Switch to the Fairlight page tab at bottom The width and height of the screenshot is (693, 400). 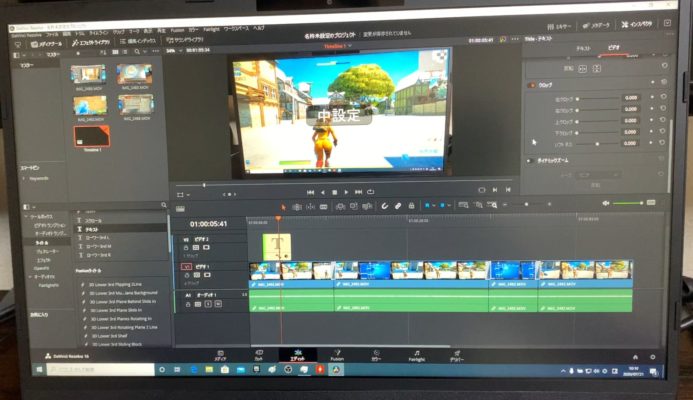(x=417, y=356)
